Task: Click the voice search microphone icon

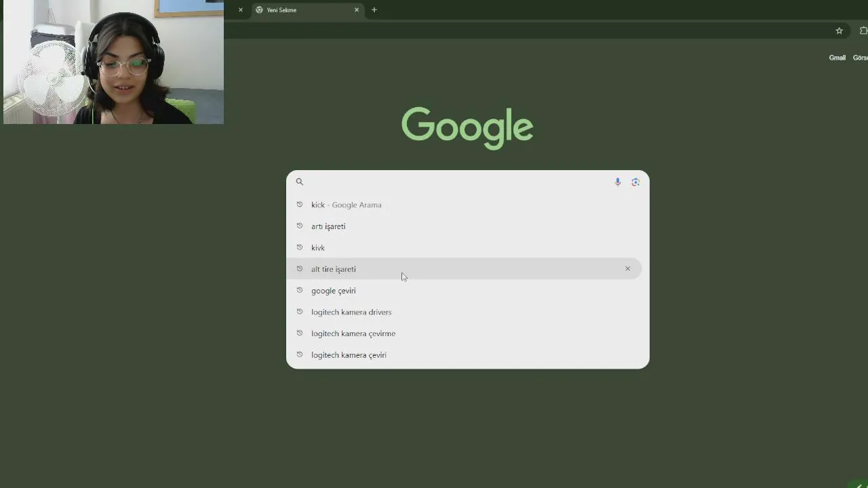Action: point(617,182)
